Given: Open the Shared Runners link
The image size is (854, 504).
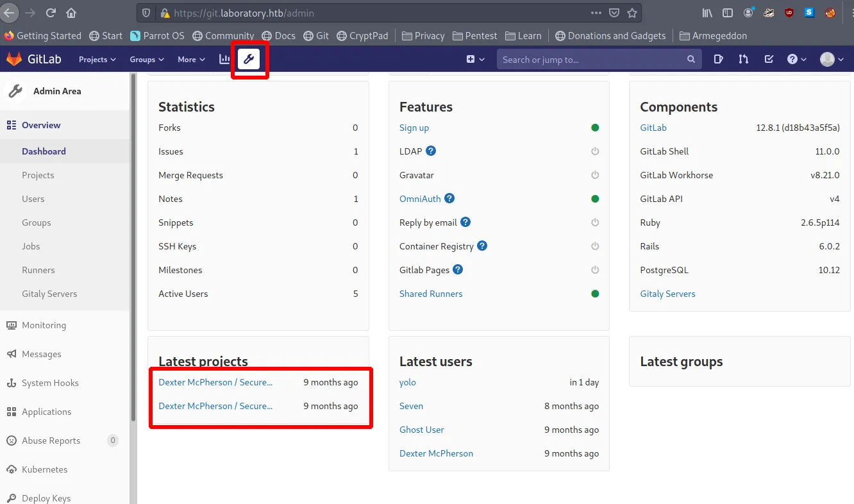Looking at the screenshot, I should point(431,294).
